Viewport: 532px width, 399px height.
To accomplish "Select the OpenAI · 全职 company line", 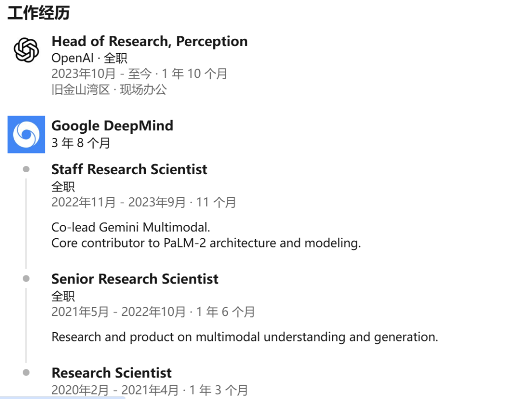I will [x=89, y=58].
